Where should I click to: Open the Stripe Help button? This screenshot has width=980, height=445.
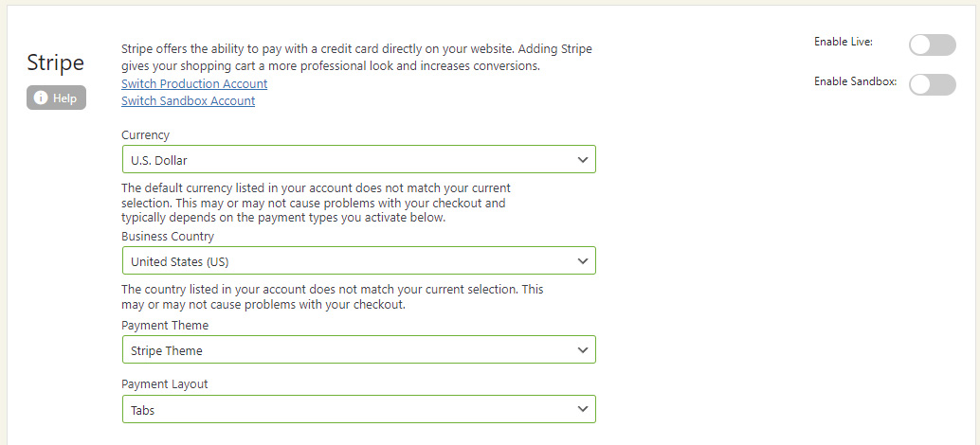click(x=57, y=98)
